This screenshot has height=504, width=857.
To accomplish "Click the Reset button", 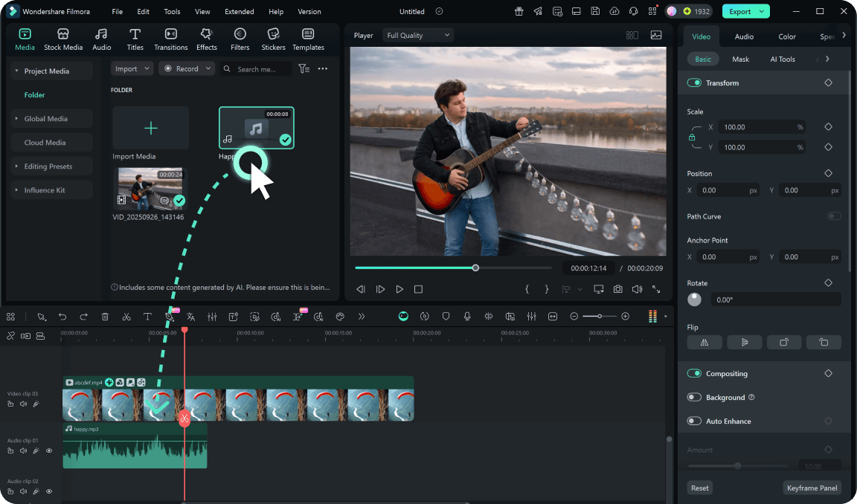I will click(699, 488).
